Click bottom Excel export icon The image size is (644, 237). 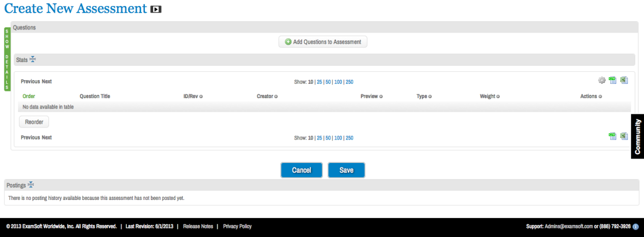click(x=624, y=136)
